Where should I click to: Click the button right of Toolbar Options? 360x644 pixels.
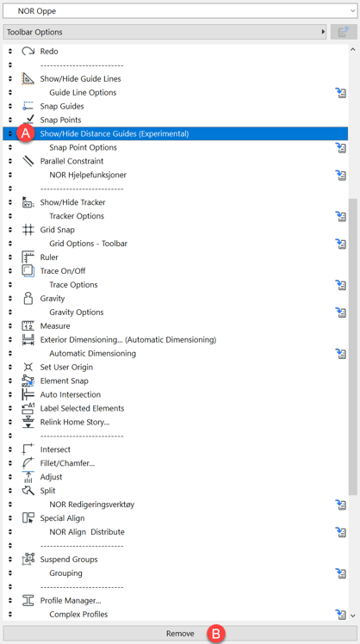(344, 32)
